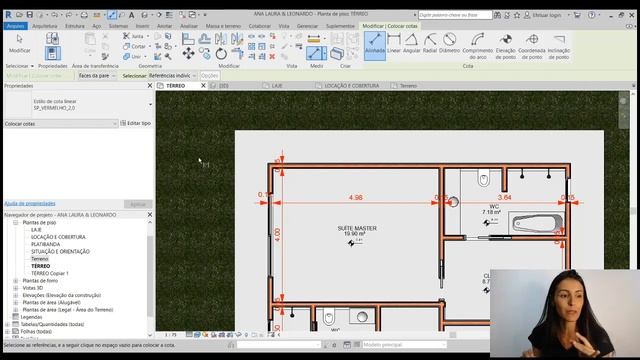Click the Text (A) icon in quick access toolbar
The image size is (640, 360).
pos(131,15)
